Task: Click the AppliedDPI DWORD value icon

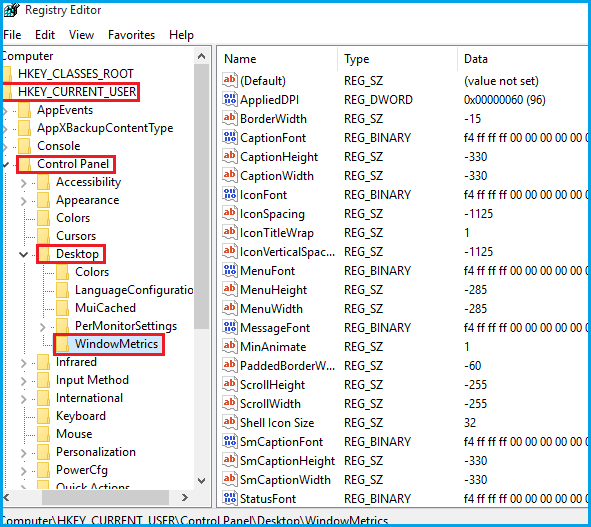Action: pos(230,99)
